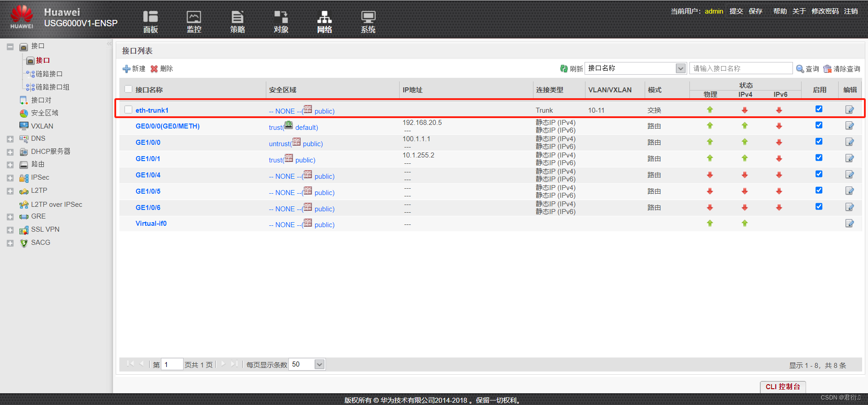Tick the eth-trunk1 row selection checkbox
The image size is (868, 405).
coord(128,110)
